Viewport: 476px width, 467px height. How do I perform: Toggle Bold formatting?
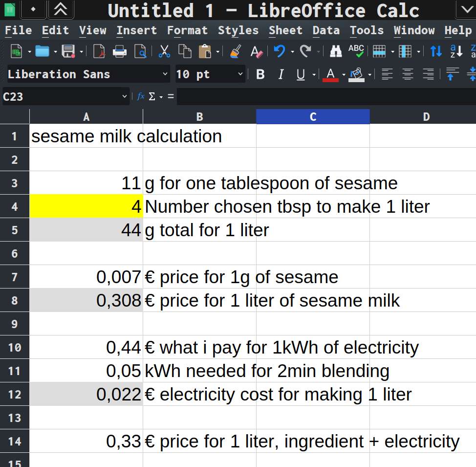tap(260, 74)
